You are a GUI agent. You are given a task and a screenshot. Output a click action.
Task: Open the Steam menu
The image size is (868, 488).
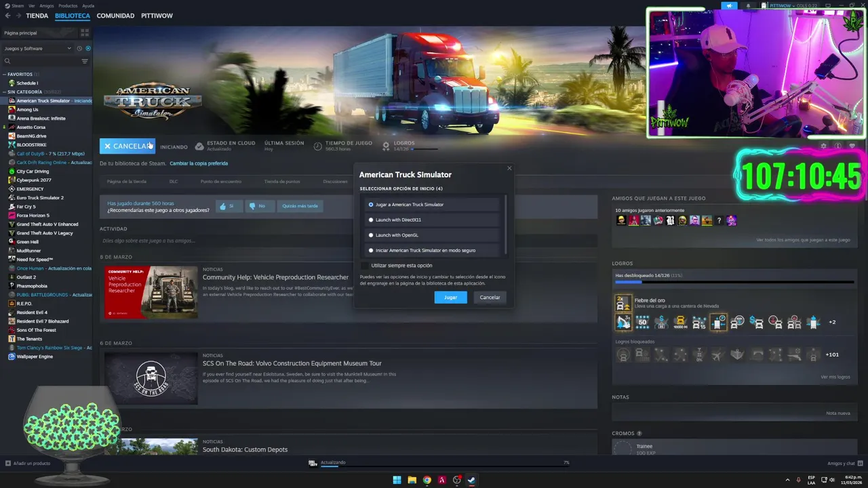tap(17, 5)
